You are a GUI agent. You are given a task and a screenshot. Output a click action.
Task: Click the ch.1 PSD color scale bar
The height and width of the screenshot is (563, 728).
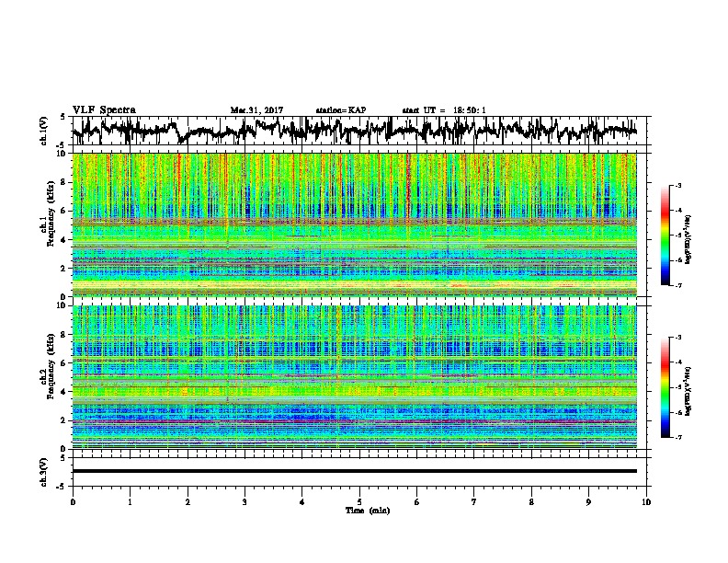pos(665,236)
